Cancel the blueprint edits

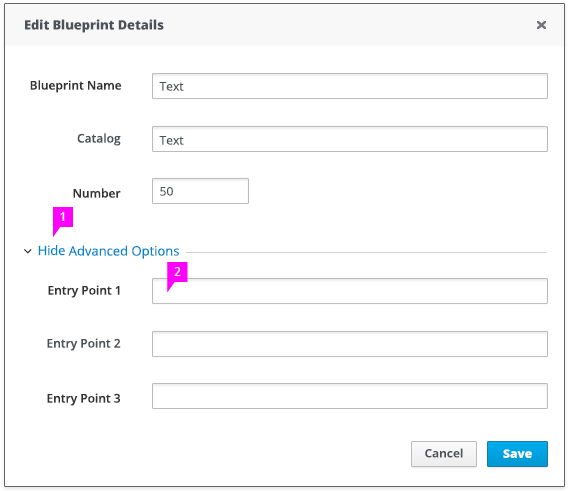(x=444, y=454)
